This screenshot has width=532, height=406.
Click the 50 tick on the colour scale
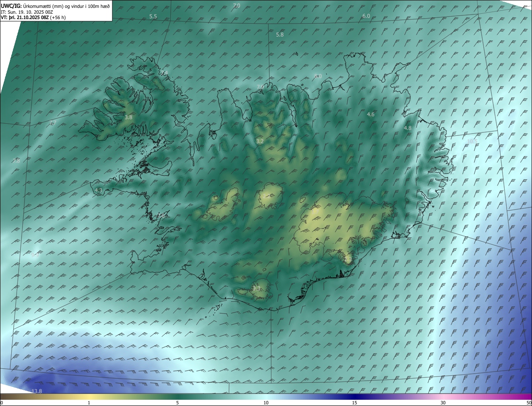pyautogui.click(x=529, y=403)
